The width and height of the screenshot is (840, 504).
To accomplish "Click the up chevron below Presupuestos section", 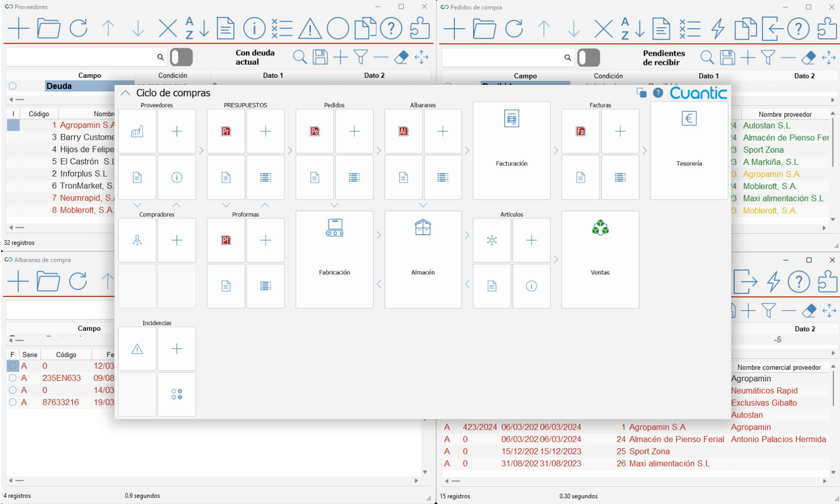I will tap(265, 205).
